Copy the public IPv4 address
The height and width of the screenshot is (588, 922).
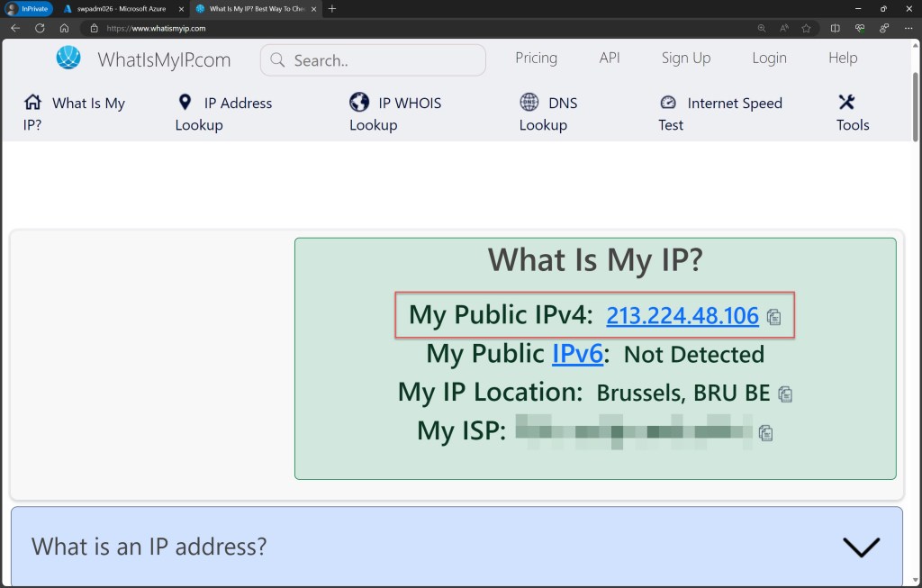pyautogui.click(x=773, y=317)
